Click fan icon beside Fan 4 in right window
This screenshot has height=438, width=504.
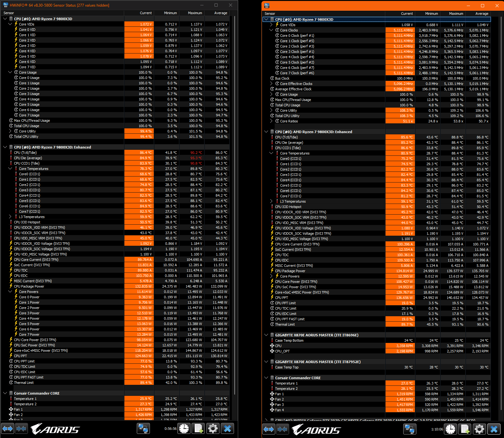272,410
